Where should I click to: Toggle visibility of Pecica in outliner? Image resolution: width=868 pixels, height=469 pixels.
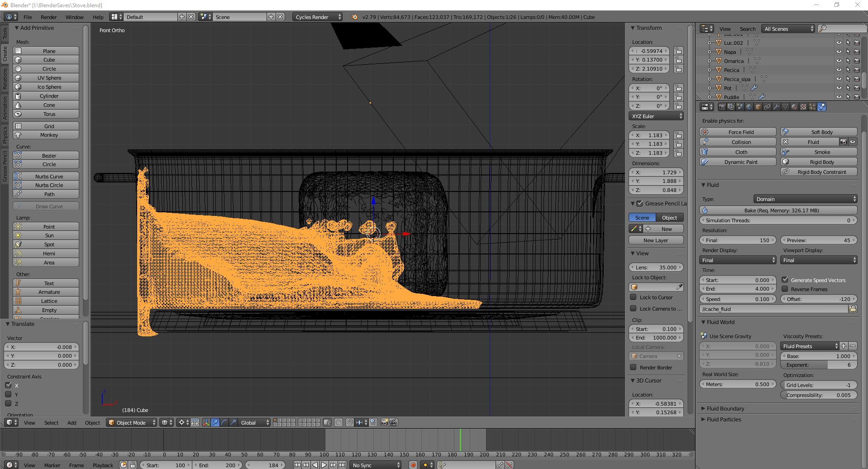[839, 70]
